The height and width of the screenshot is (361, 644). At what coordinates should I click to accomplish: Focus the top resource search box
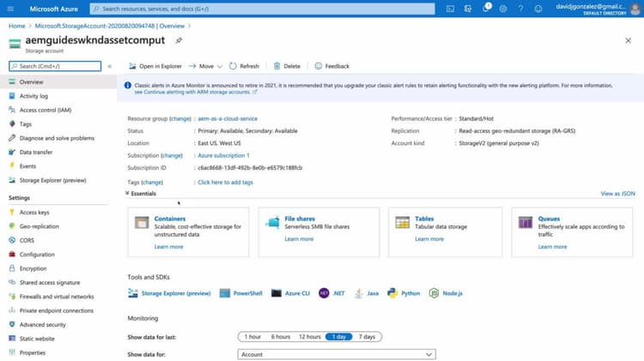tap(262, 9)
